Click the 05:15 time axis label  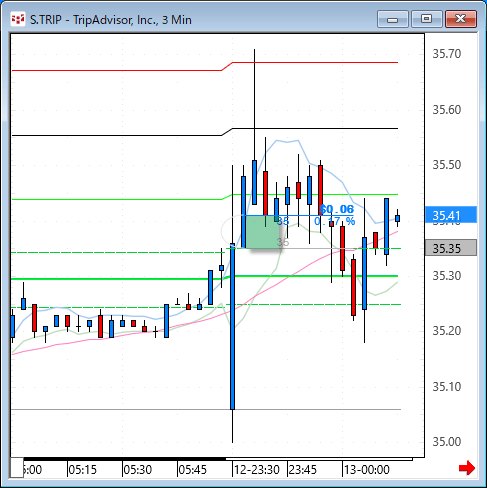pyautogui.click(x=82, y=470)
